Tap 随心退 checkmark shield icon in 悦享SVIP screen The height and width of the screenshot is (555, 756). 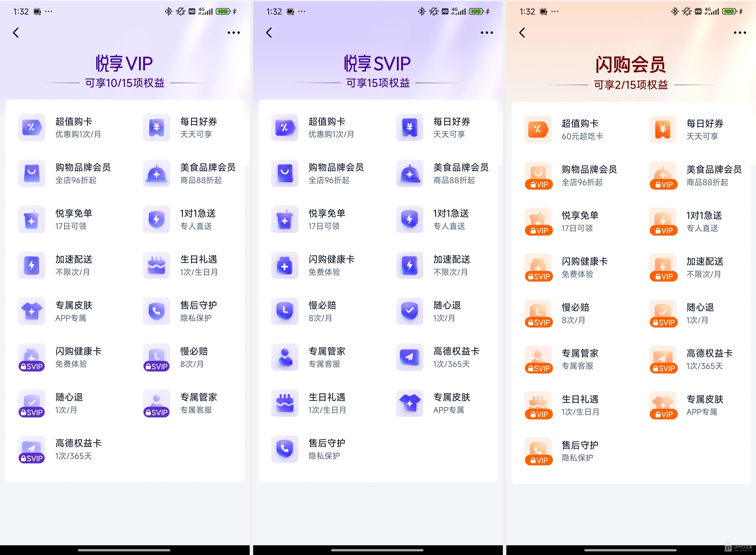[x=410, y=311]
